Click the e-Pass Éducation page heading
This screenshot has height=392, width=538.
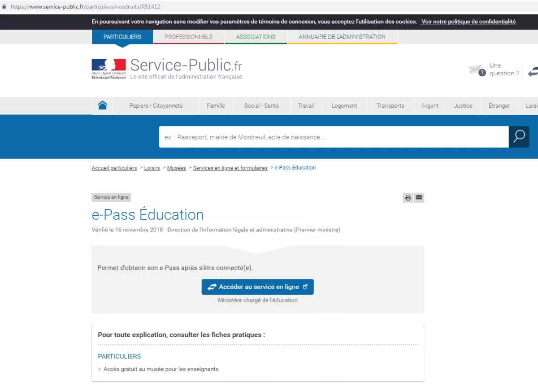[148, 214]
